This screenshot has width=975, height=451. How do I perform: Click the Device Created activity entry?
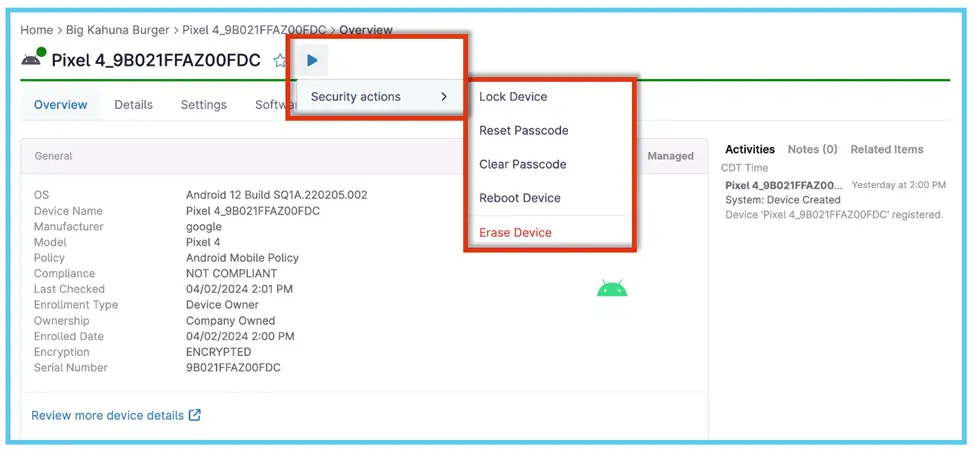834,200
